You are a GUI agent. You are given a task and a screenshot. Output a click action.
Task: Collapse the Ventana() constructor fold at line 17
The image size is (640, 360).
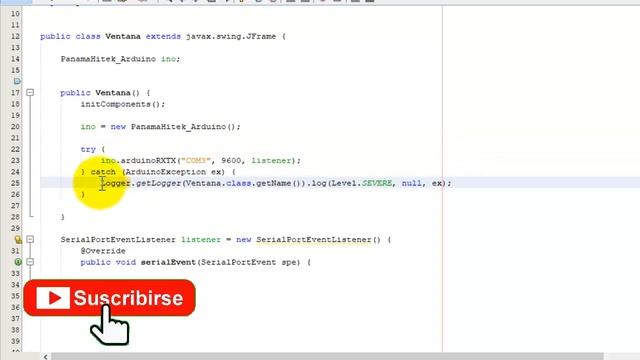[x=30, y=93]
